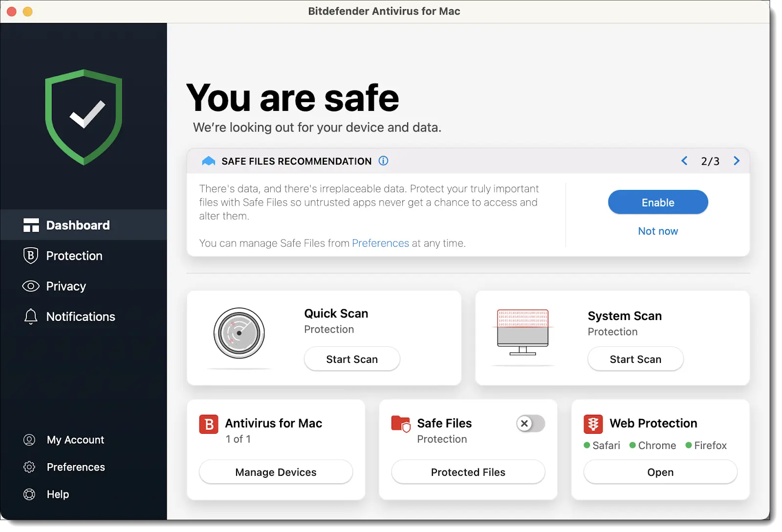Dismiss recommendation with Not now

[658, 231]
